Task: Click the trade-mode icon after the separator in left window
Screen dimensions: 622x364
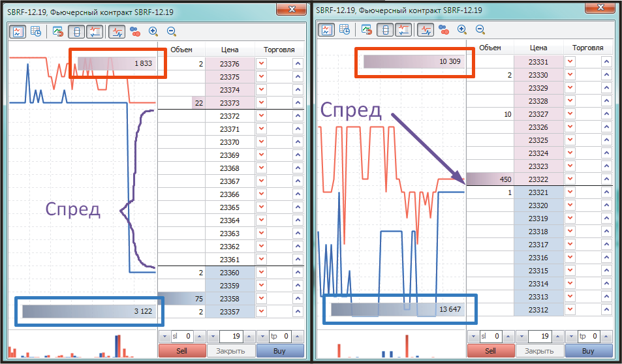Action: point(58,32)
